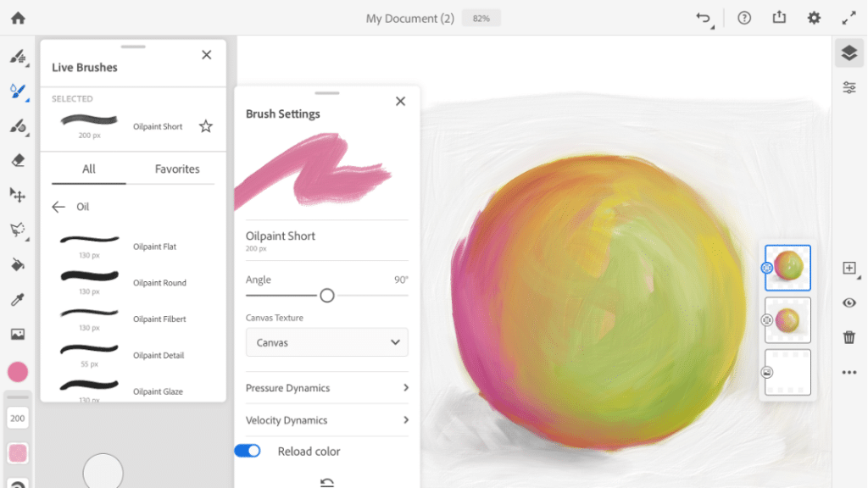Screen dimensions: 868x488
Task: Disable the Reload color toggle
Action: pos(248,450)
